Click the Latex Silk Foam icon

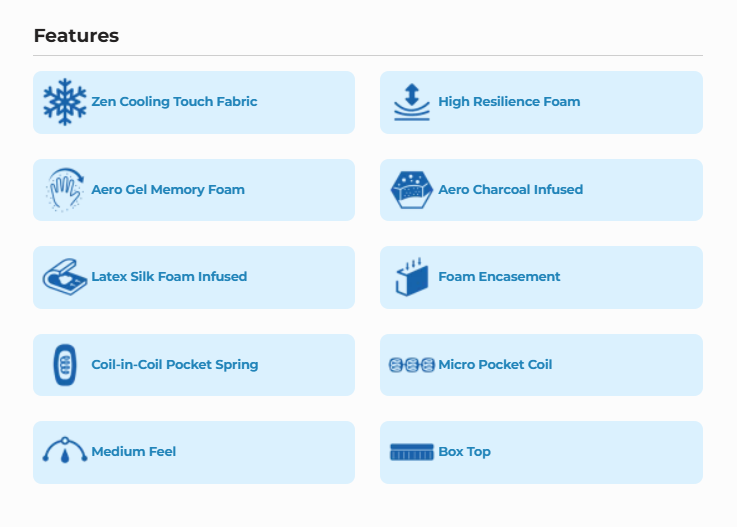pyautogui.click(x=65, y=277)
